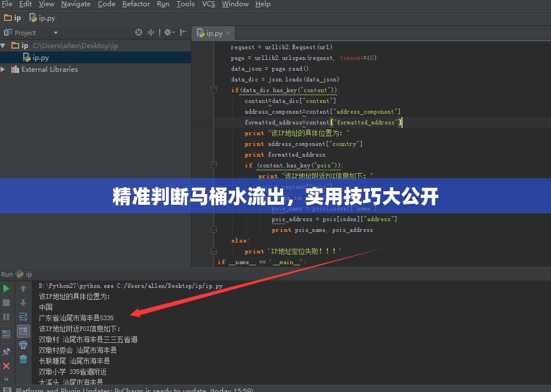The height and width of the screenshot is (392, 551).
Task: Click ip.py in the navigation breadcrumb
Action: pyautogui.click(x=42, y=18)
